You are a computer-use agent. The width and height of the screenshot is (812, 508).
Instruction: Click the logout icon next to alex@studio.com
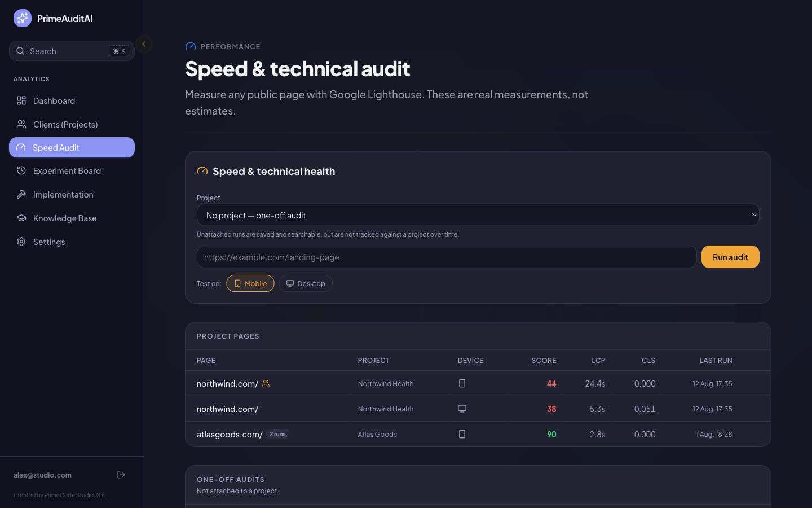pyautogui.click(x=121, y=475)
